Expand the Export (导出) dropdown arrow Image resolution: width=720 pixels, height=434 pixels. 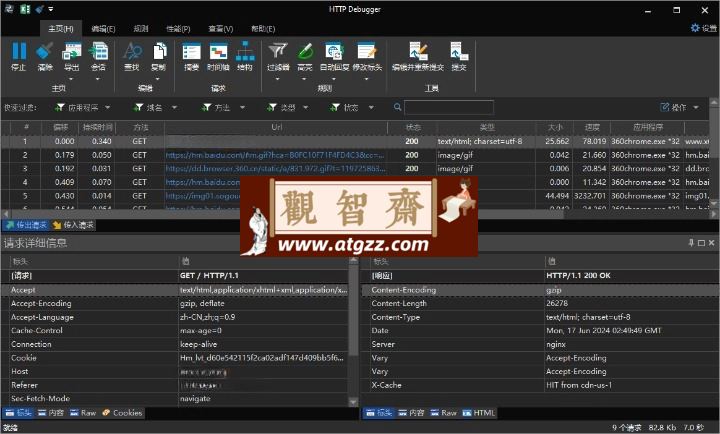(72, 79)
